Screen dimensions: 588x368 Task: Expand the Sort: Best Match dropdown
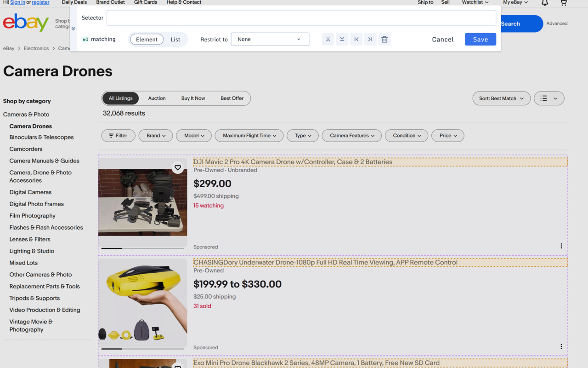[x=501, y=98]
